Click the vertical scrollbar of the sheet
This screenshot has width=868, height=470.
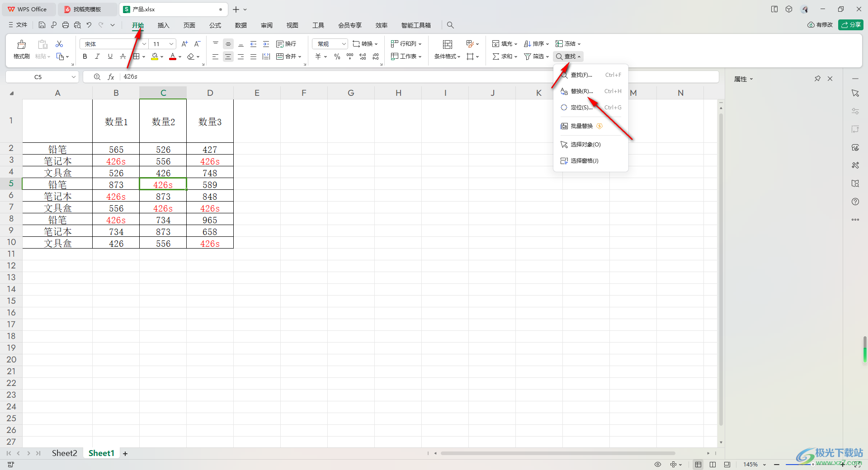[x=721, y=269]
